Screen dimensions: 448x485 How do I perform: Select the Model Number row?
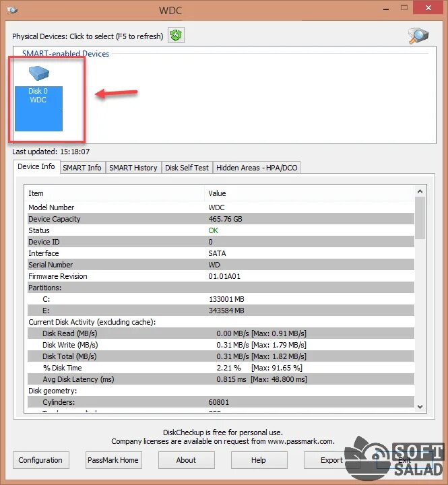point(221,207)
